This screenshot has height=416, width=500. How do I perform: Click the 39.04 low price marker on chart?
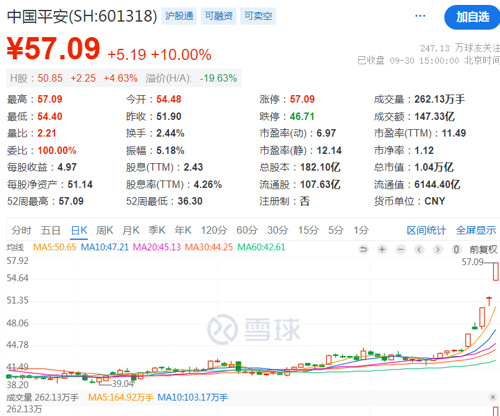[x=122, y=384]
